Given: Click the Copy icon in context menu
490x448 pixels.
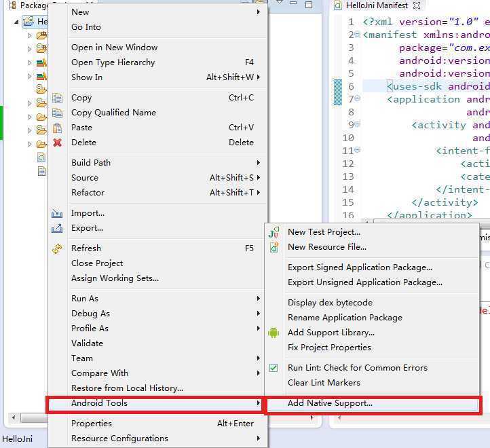Looking at the screenshot, I should (x=57, y=98).
